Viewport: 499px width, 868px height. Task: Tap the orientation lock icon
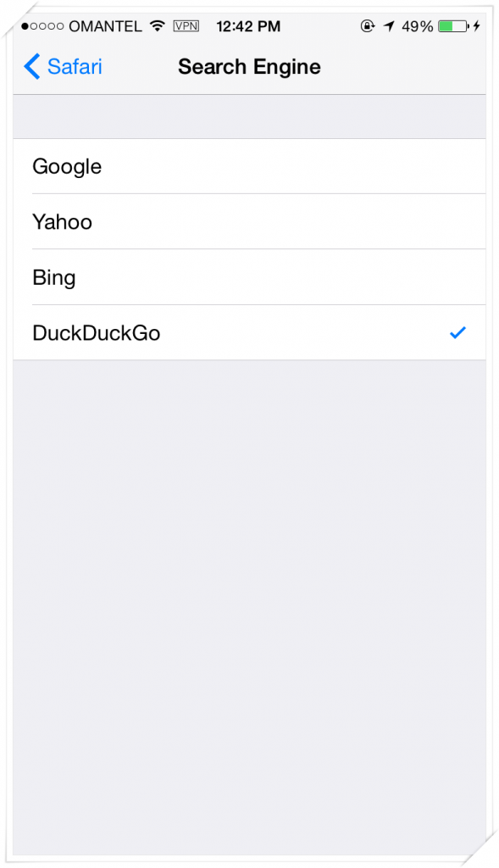tap(368, 25)
